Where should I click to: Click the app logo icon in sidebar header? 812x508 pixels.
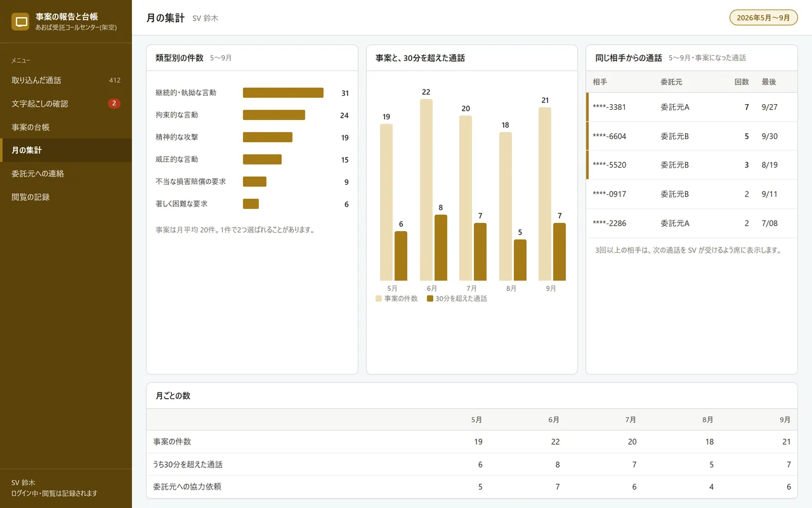pyautogui.click(x=21, y=22)
